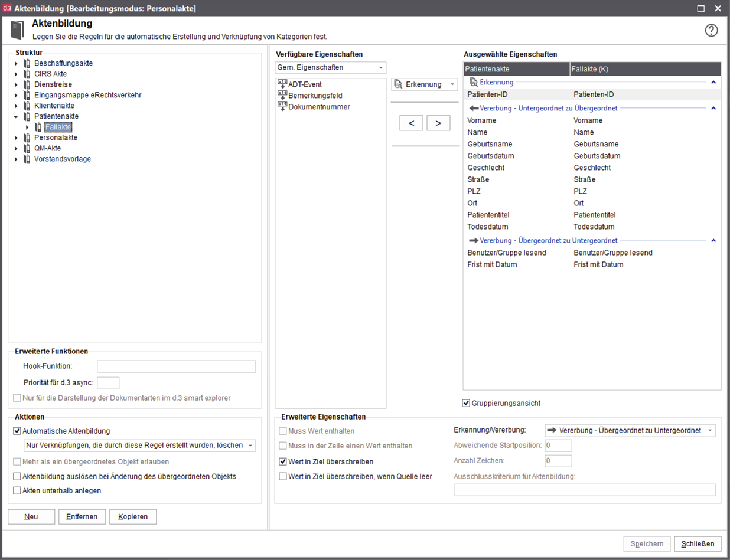Toggle the Gruppierungsansicht checkbox
Viewport: 730px width, 560px height.
pyautogui.click(x=466, y=403)
